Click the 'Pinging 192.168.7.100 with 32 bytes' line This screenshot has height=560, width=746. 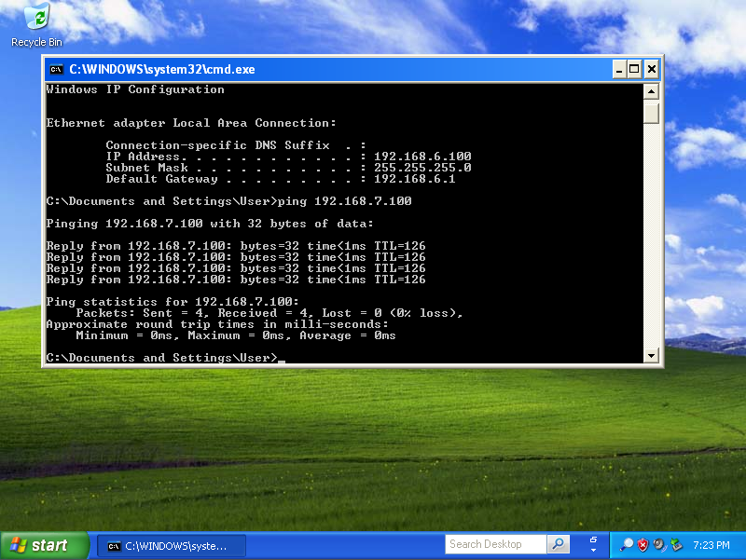[210, 224]
